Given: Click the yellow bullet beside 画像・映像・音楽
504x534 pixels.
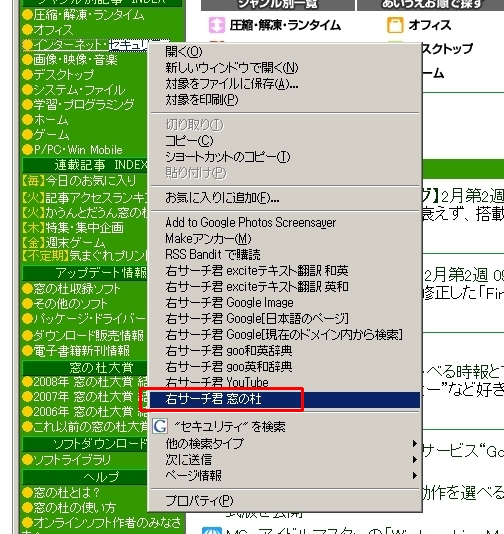Looking at the screenshot, I should click(27, 60).
